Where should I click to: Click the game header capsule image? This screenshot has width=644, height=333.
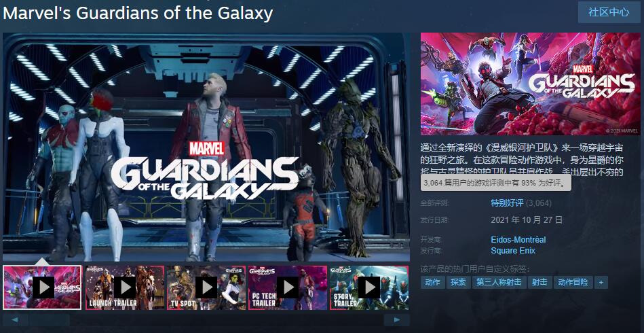click(x=530, y=84)
